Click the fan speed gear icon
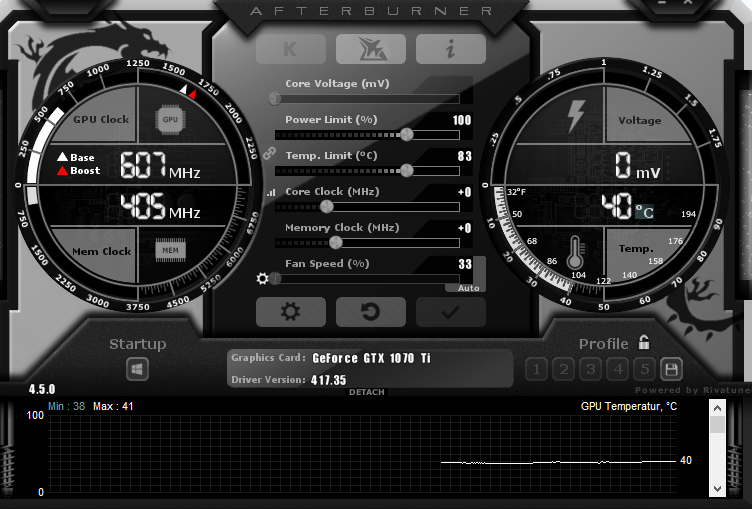The height and width of the screenshot is (509, 752). 262,278
